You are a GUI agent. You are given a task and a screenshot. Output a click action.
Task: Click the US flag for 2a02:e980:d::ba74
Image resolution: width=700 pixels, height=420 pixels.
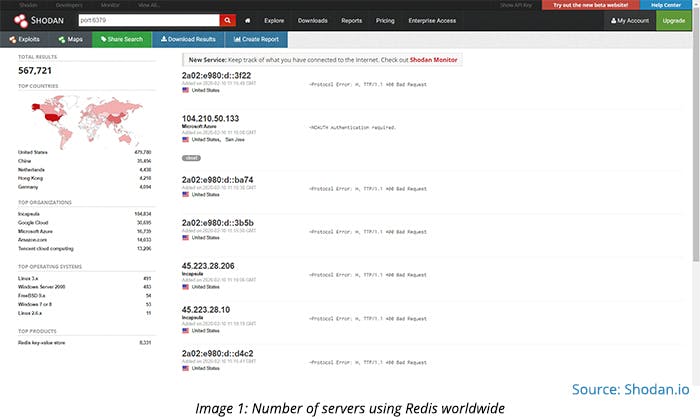click(x=185, y=194)
